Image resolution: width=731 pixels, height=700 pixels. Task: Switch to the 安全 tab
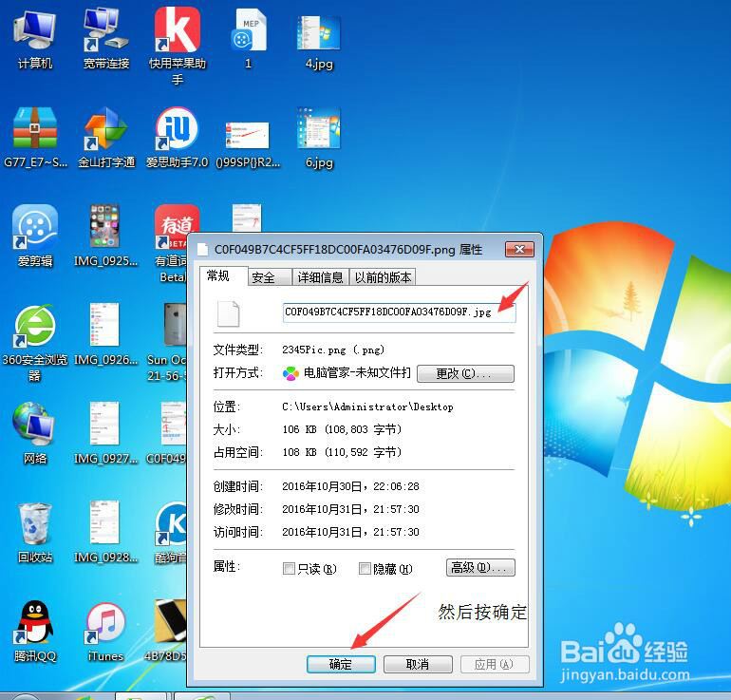point(269,277)
